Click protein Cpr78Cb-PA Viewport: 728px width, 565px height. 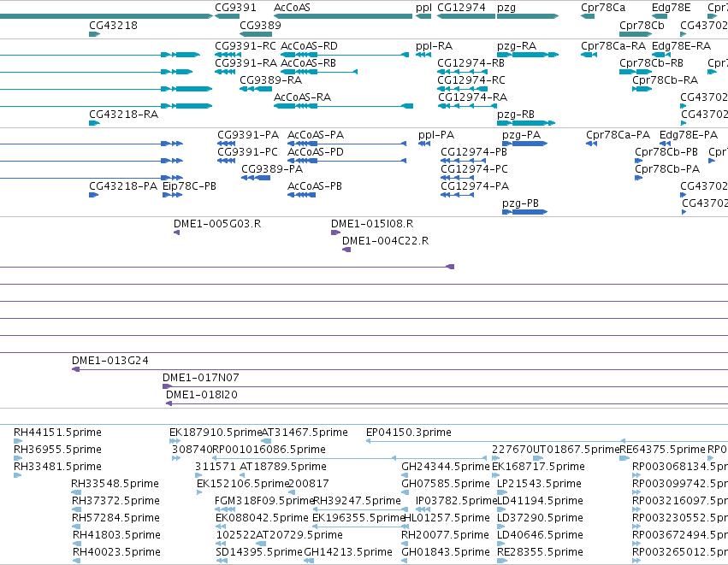(667, 169)
